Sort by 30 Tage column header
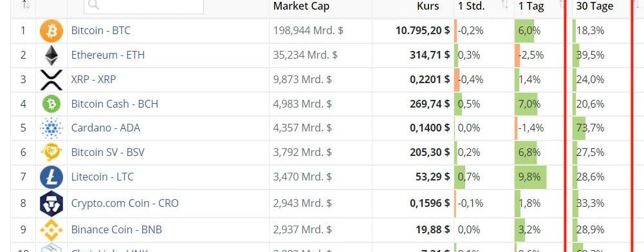Viewport: 644px width, 252px height. 594,6
